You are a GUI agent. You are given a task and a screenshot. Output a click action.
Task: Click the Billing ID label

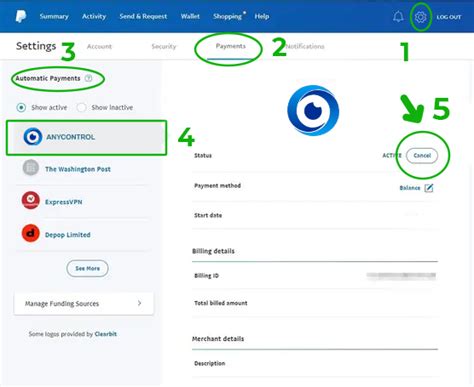(x=207, y=276)
